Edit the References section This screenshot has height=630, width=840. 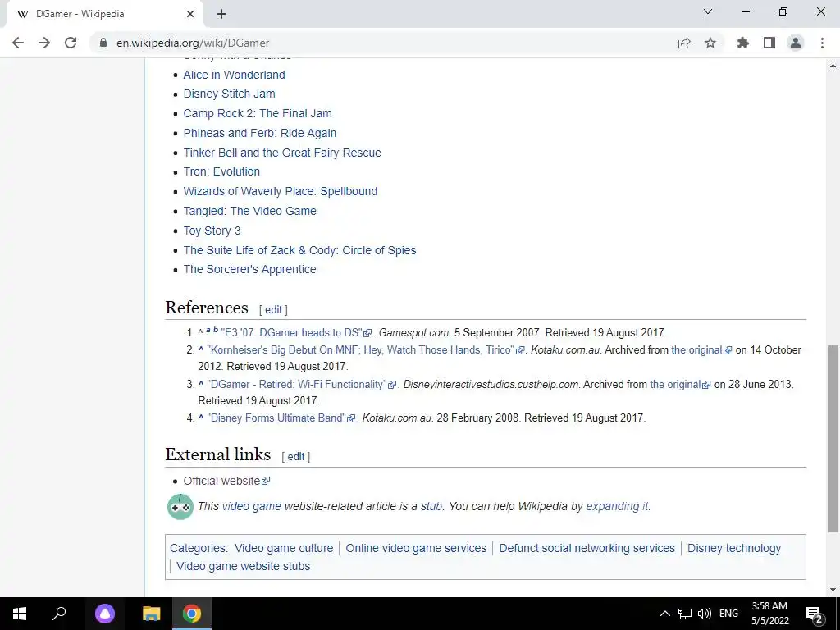(273, 309)
